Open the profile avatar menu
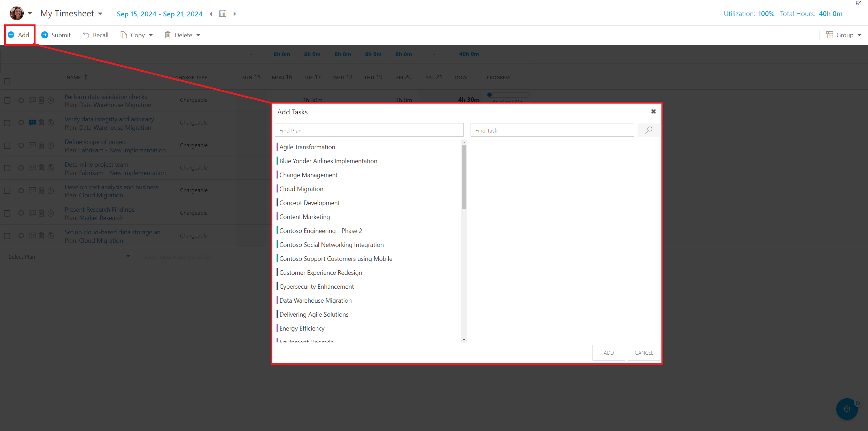This screenshot has height=431, width=868. click(x=16, y=13)
